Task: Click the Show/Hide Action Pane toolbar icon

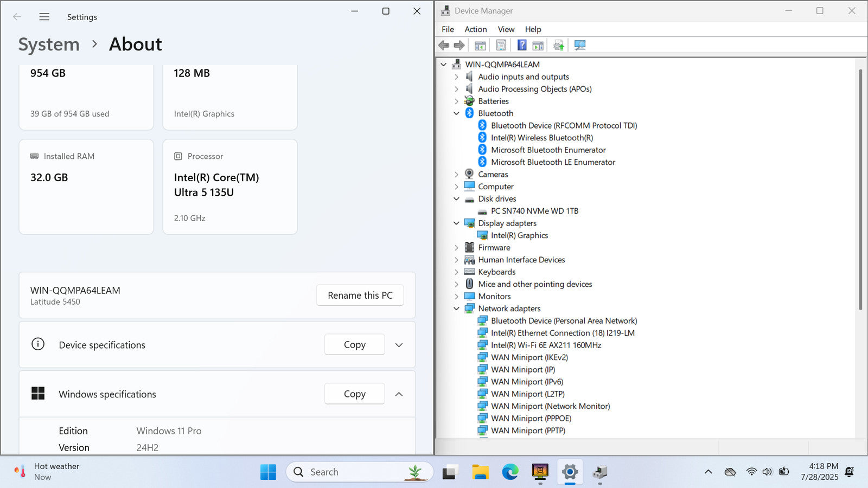Action: (x=538, y=46)
